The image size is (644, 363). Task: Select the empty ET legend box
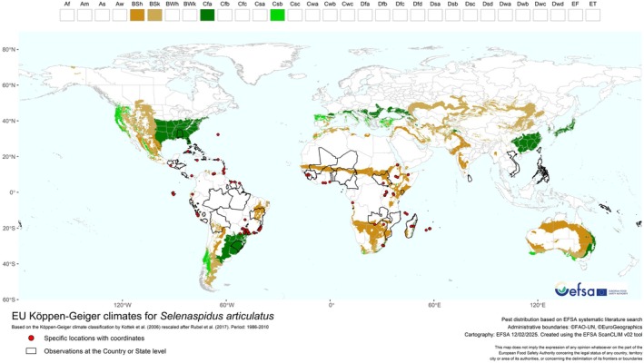pyautogui.click(x=592, y=15)
